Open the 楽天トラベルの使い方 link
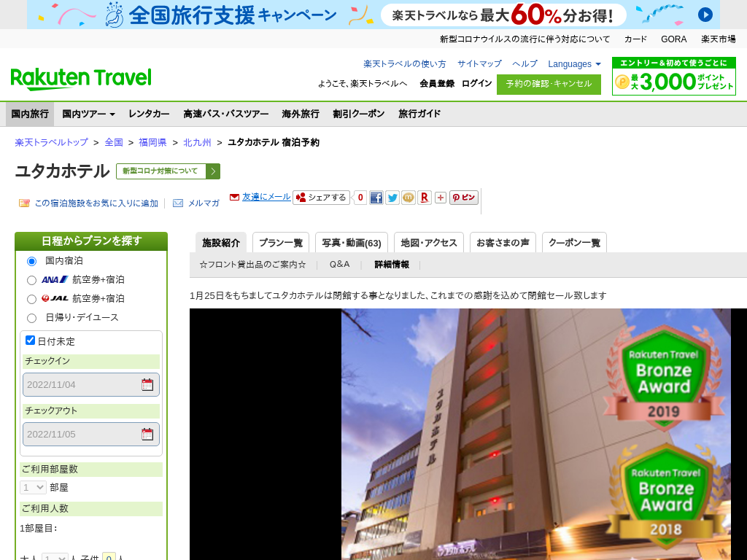The height and width of the screenshot is (560, 747). coord(405,64)
